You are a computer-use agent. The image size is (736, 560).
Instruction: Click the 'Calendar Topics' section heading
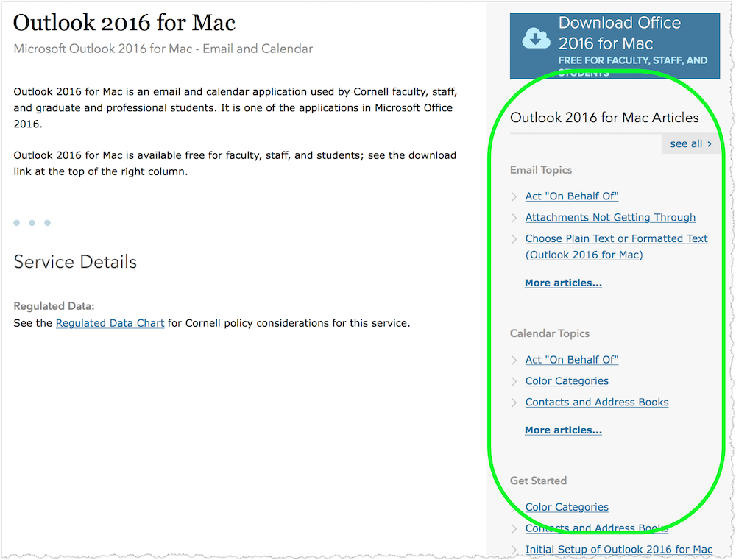[x=550, y=333]
